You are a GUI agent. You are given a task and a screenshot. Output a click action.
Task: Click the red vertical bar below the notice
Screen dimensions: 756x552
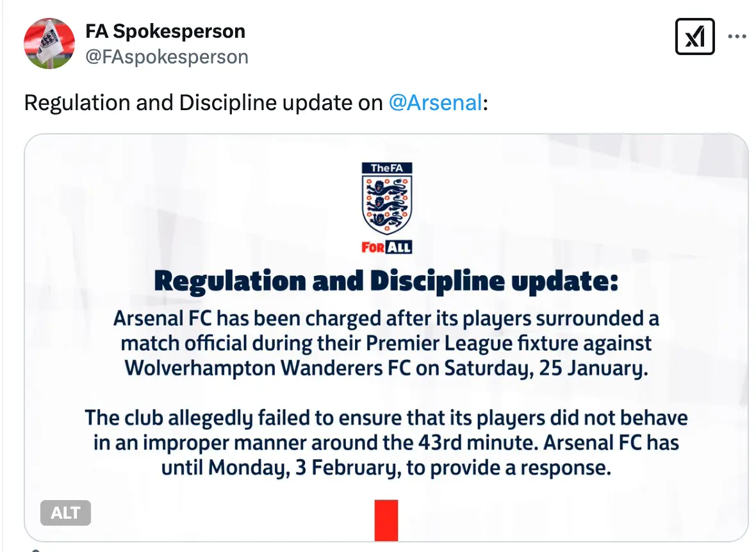pyautogui.click(x=385, y=520)
